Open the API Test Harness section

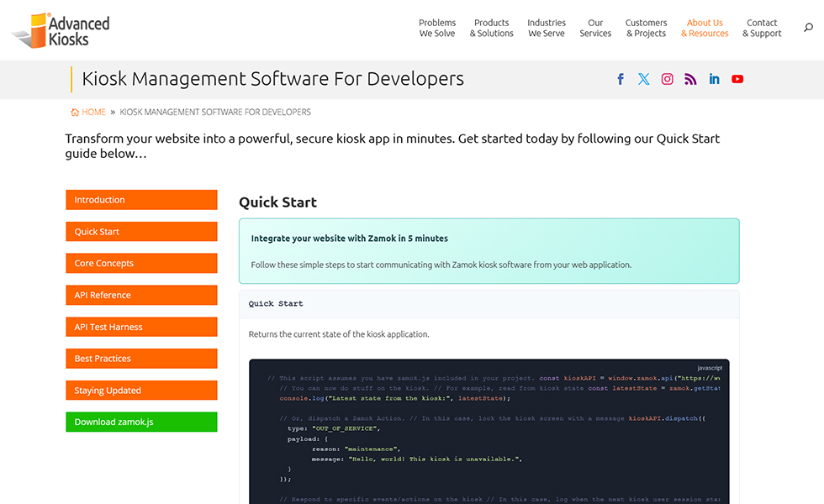click(x=141, y=327)
